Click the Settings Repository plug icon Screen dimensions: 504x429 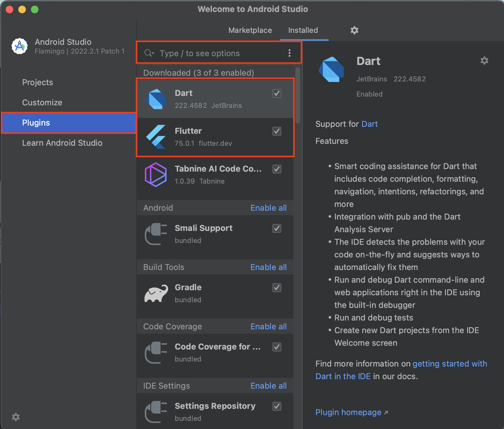156,412
